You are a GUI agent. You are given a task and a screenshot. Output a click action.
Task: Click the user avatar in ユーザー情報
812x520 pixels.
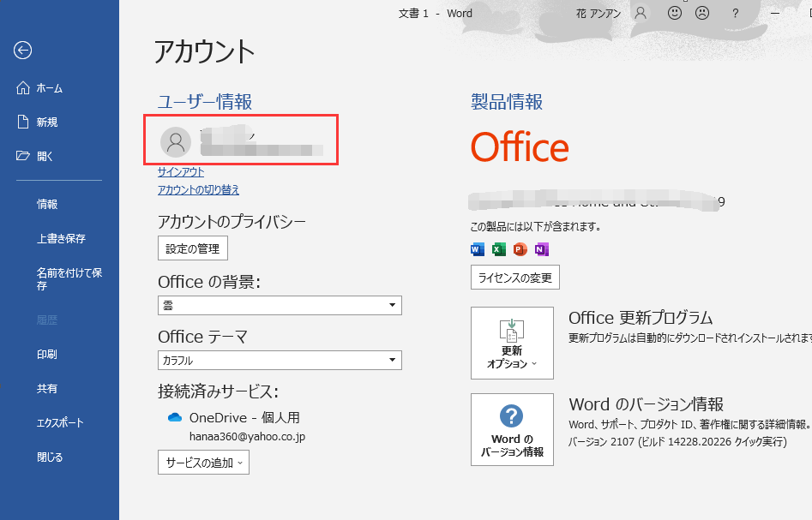[x=176, y=141]
